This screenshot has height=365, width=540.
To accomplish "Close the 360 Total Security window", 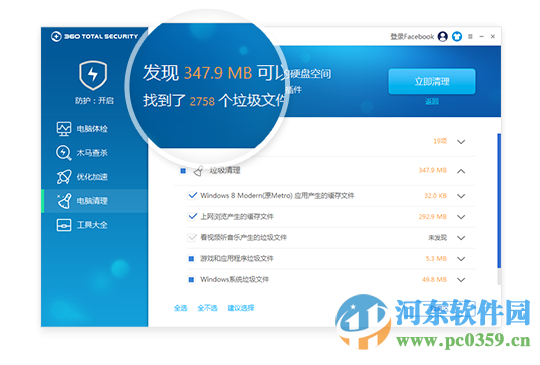I will 493,36.
